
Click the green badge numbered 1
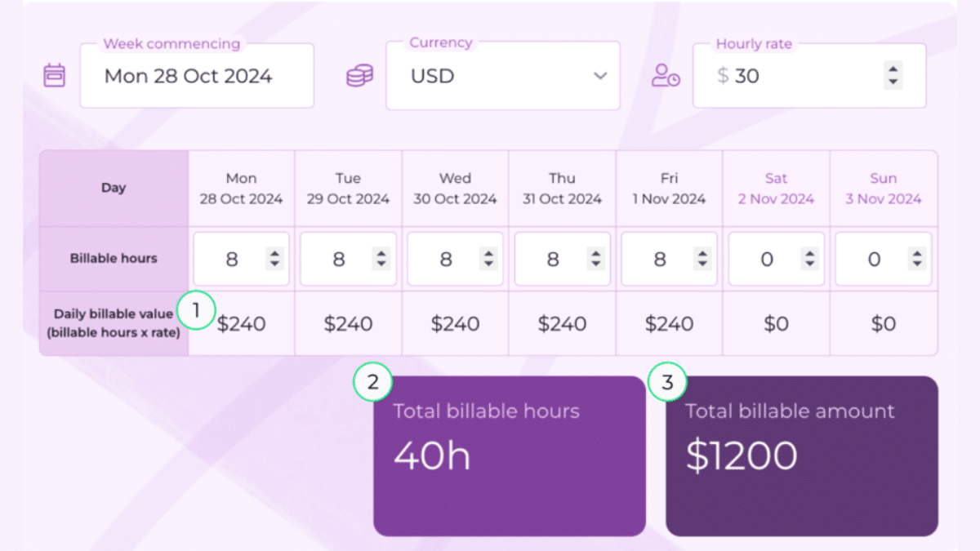pos(196,310)
